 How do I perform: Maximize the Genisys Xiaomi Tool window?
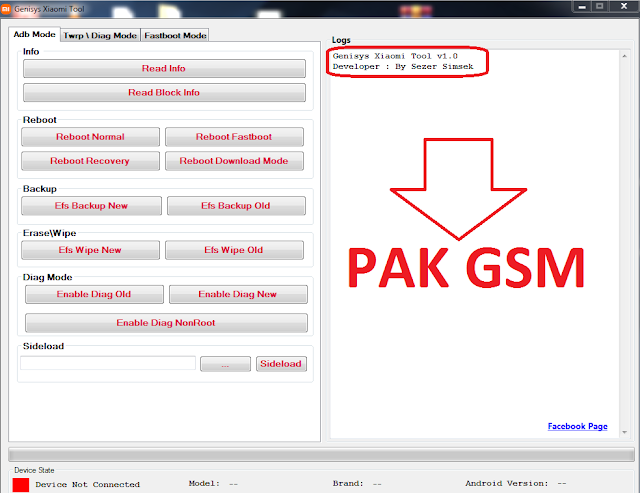(600, 6)
